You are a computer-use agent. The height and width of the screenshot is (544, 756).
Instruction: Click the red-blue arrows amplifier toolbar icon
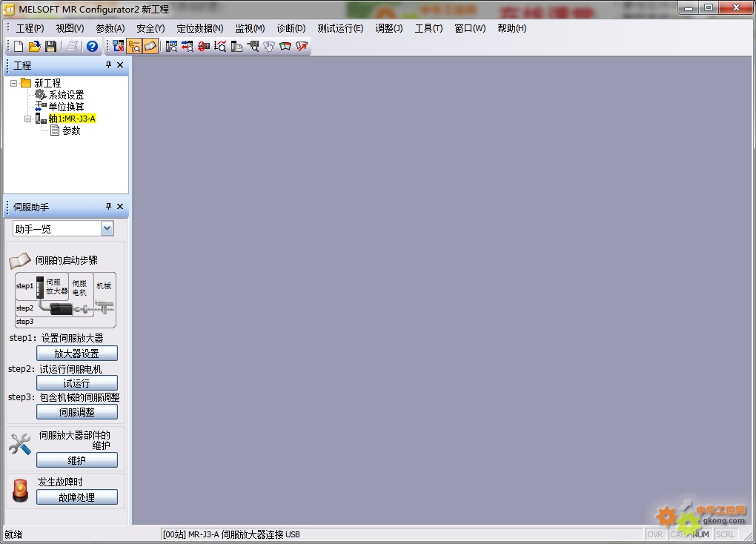click(x=188, y=46)
